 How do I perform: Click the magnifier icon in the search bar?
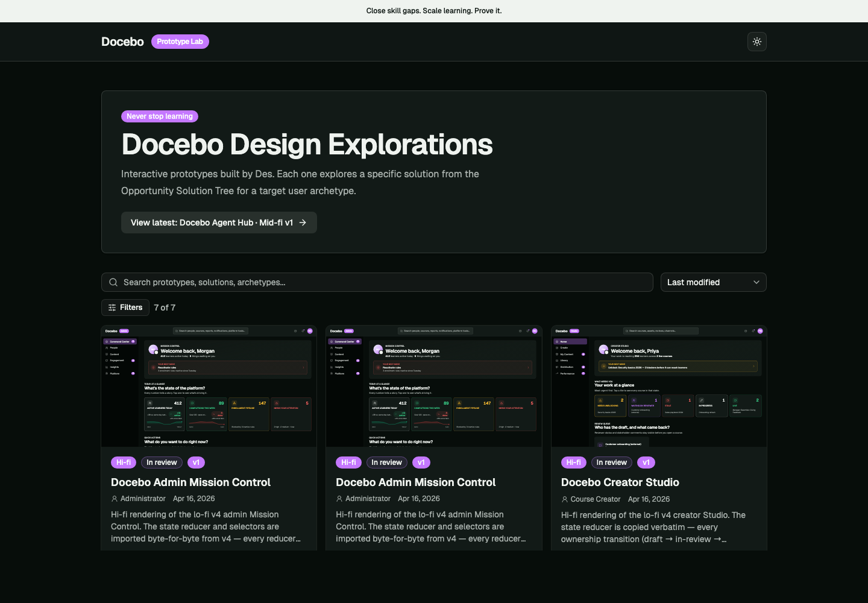point(113,282)
